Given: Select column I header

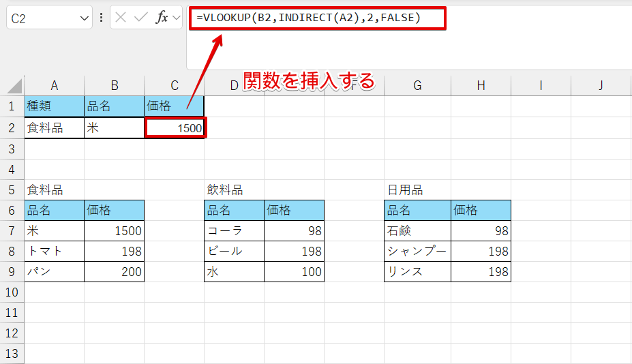Looking at the screenshot, I should pyautogui.click(x=541, y=85).
